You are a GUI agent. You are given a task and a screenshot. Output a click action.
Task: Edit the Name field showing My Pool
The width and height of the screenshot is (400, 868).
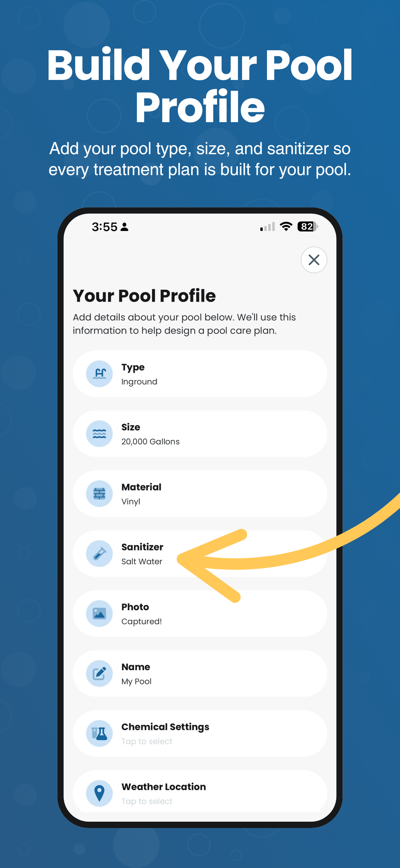[x=200, y=674]
